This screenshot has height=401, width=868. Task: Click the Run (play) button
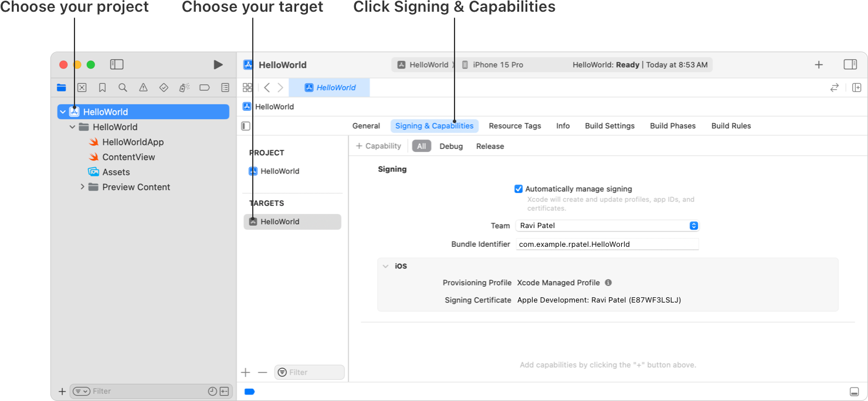[x=218, y=64]
